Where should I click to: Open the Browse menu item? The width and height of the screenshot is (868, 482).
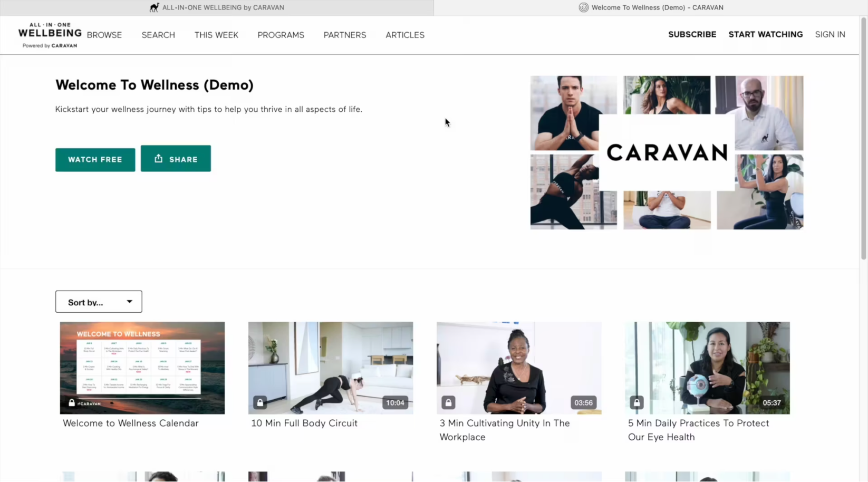(x=104, y=35)
